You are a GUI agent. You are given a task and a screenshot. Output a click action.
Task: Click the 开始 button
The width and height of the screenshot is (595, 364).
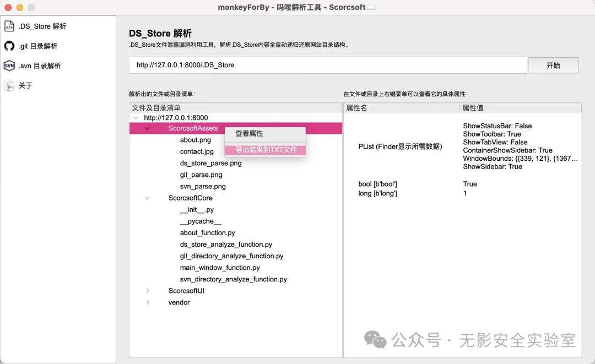553,65
